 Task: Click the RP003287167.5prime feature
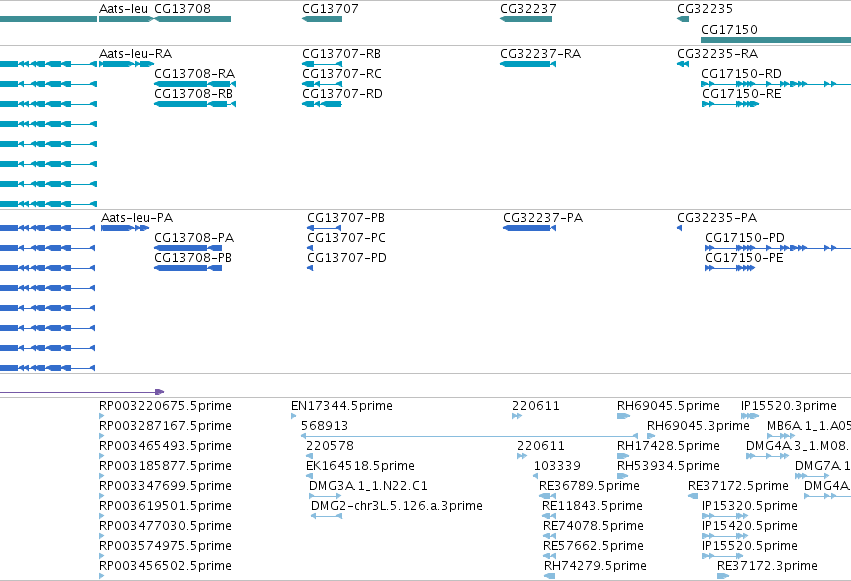165,426
